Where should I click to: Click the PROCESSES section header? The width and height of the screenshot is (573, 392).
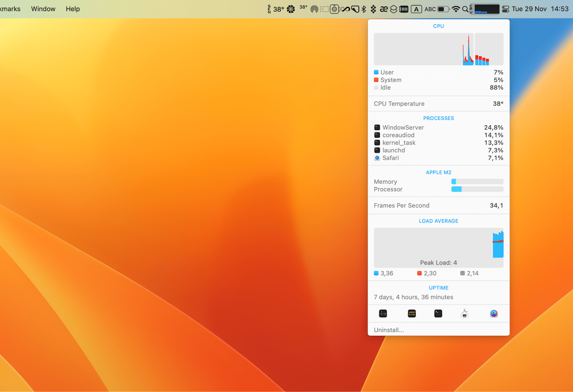tap(439, 118)
